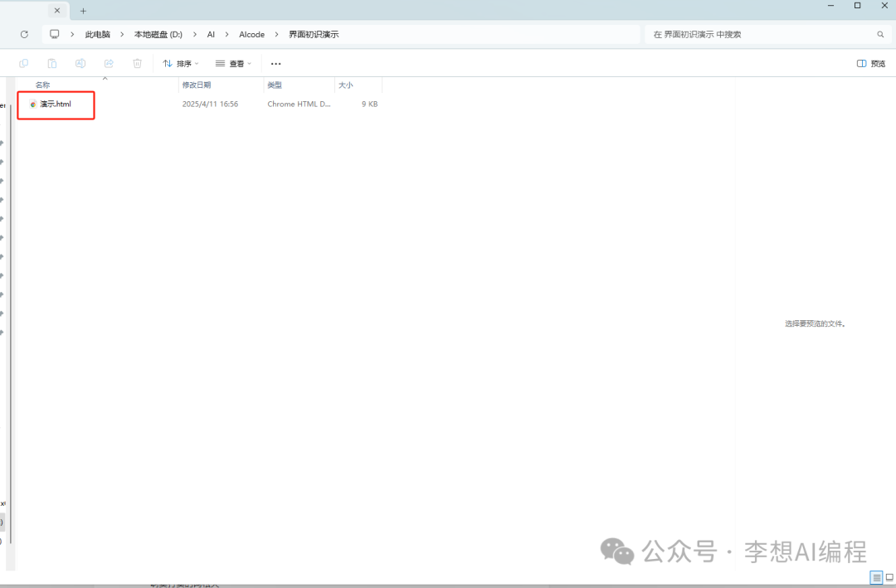The height and width of the screenshot is (588, 896).
Task: Select the 演示.html file
Action: coord(56,104)
